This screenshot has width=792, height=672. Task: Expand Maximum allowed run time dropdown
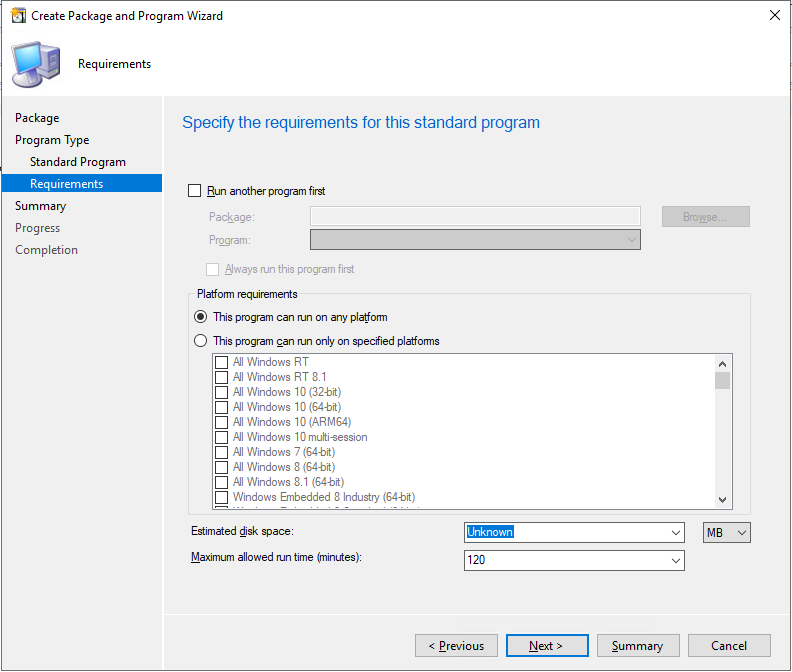tap(676, 561)
